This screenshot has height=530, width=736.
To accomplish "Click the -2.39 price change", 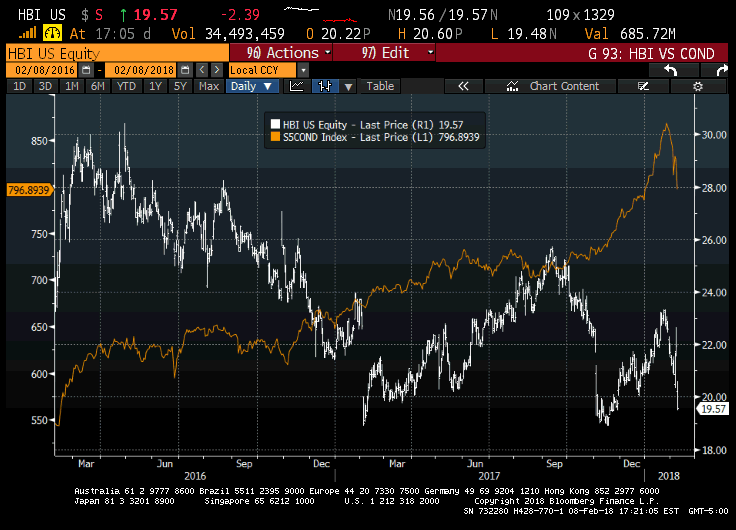I will pyautogui.click(x=240, y=15).
